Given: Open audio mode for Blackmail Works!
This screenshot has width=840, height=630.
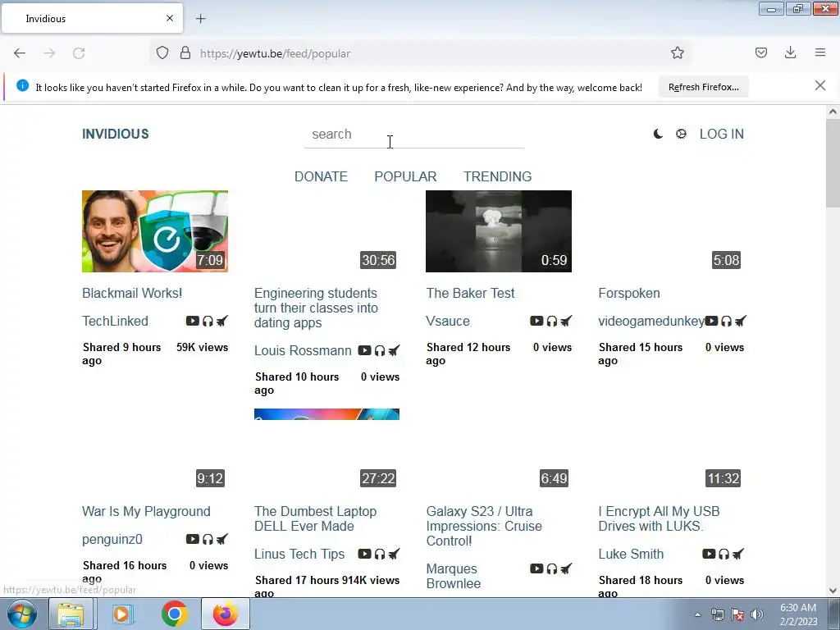Looking at the screenshot, I should pyautogui.click(x=208, y=321).
